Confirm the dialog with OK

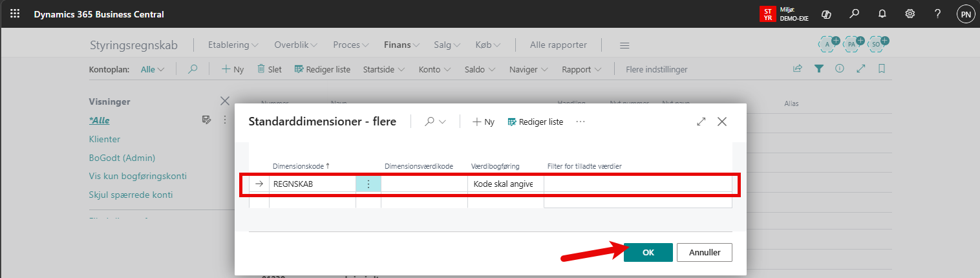(648, 252)
